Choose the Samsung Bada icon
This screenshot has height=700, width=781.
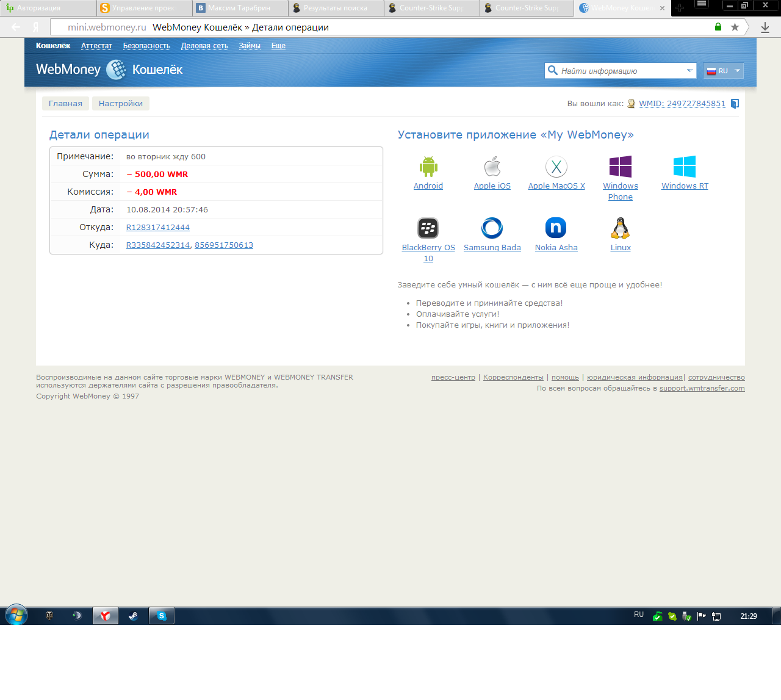pos(492,228)
